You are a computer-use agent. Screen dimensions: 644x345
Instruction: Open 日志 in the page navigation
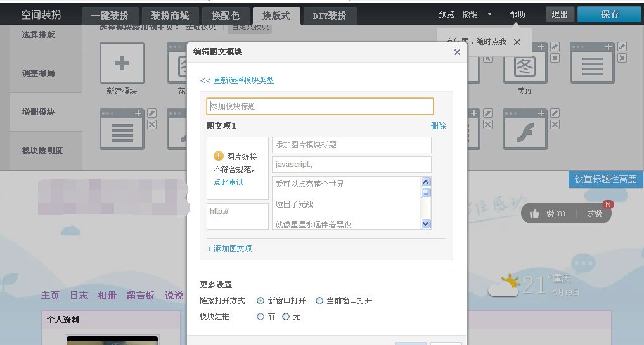79,296
